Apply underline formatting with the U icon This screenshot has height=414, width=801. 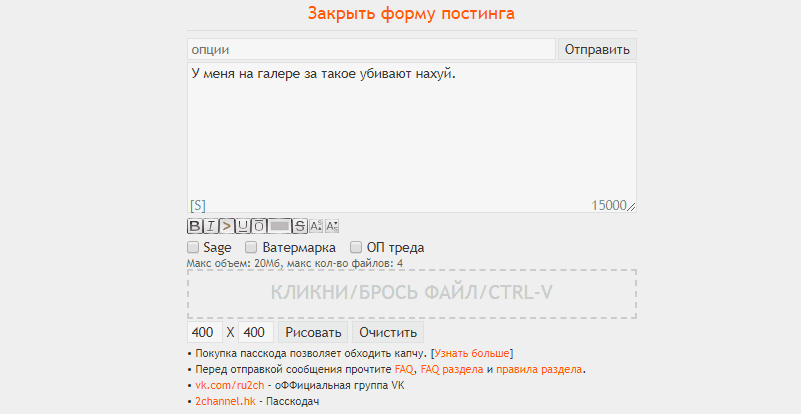coord(243,226)
